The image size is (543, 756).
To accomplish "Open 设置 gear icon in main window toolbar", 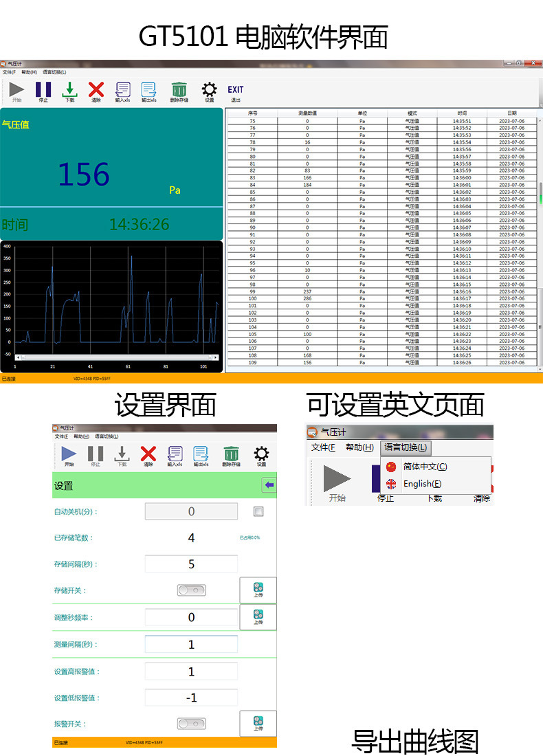I will (x=209, y=89).
